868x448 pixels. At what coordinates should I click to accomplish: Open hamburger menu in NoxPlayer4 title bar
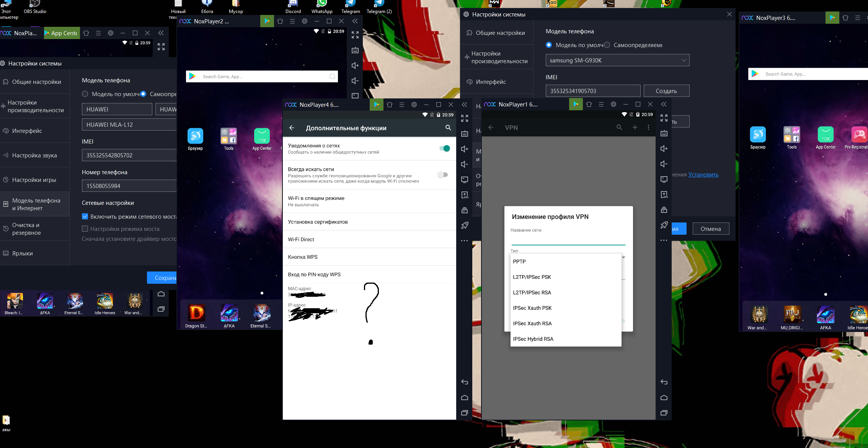(x=402, y=105)
